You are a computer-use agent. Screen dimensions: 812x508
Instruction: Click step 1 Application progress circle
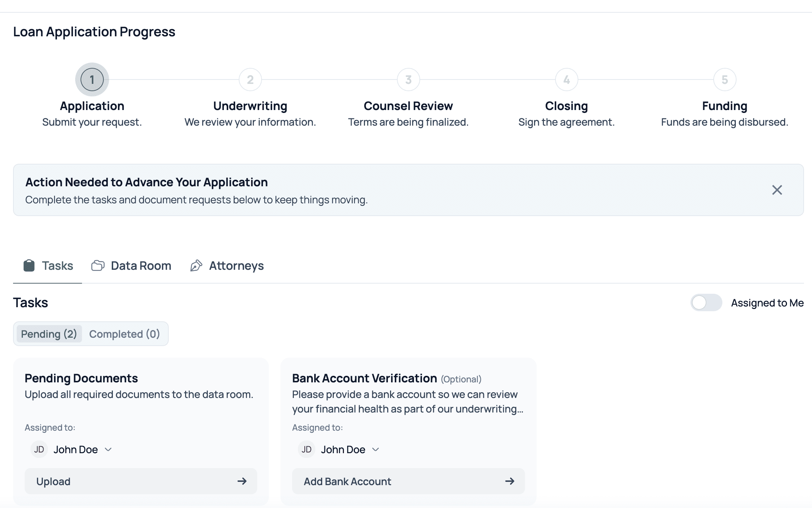[x=92, y=80]
